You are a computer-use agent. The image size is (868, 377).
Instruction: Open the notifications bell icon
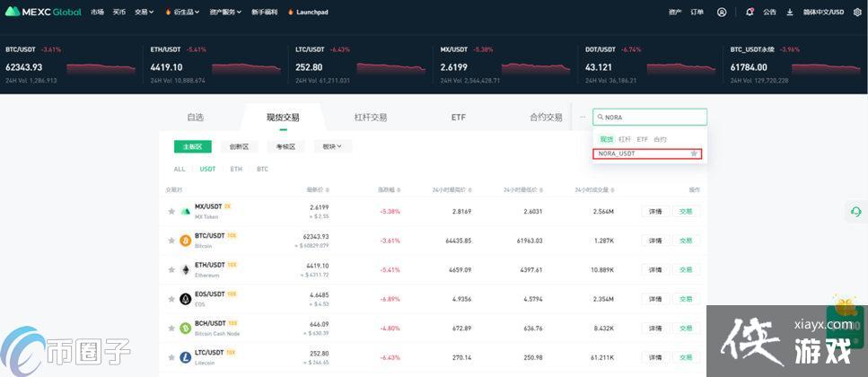750,13
